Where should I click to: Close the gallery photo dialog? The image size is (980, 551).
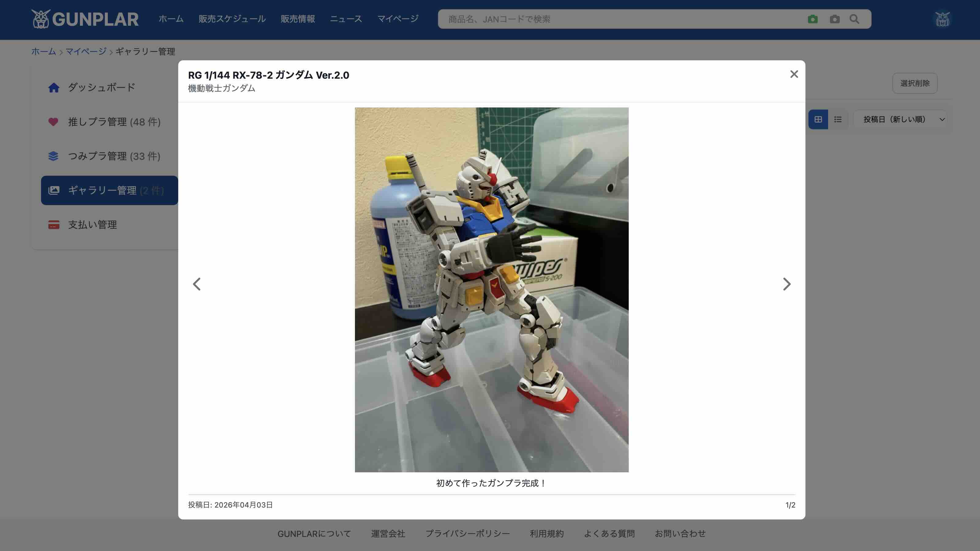pos(794,74)
